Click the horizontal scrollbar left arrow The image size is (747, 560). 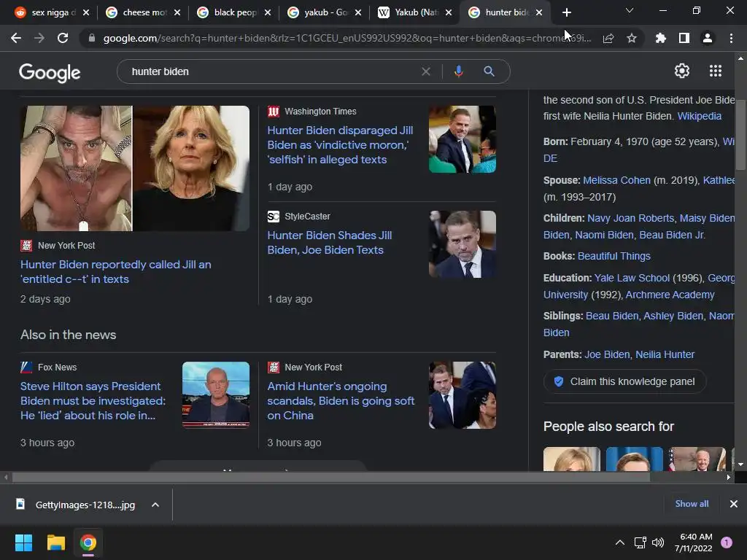click(x=6, y=477)
